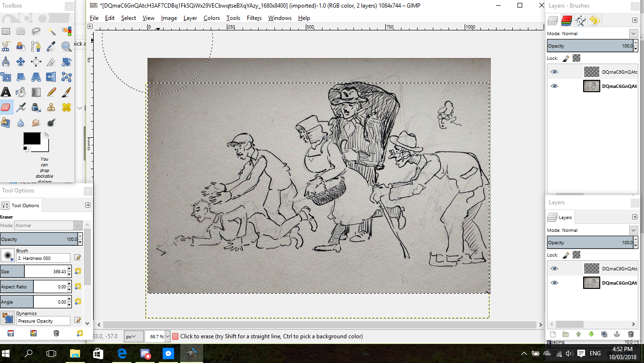Select the Scissors Select tool
The image size is (644, 363).
click(x=6, y=47)
